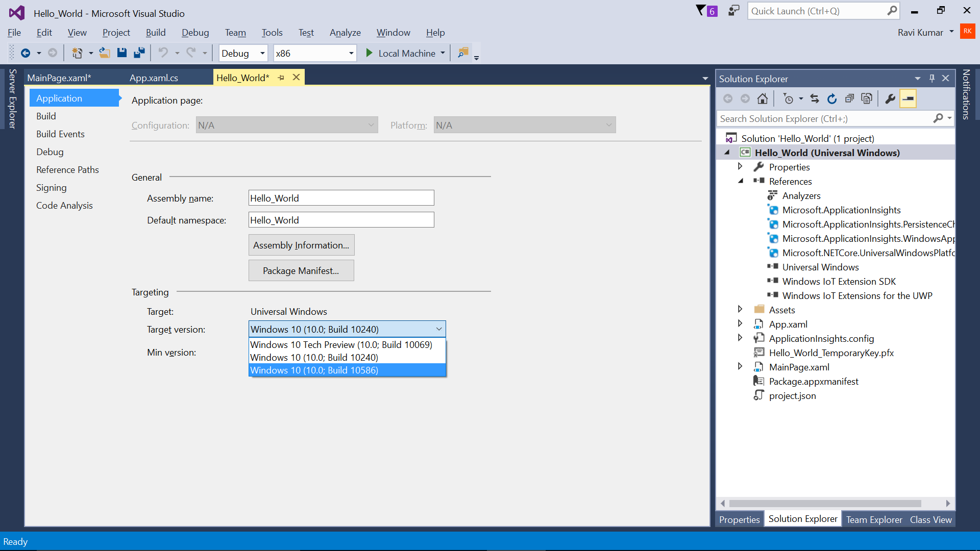Expand the Properties node

click(740, 166)
